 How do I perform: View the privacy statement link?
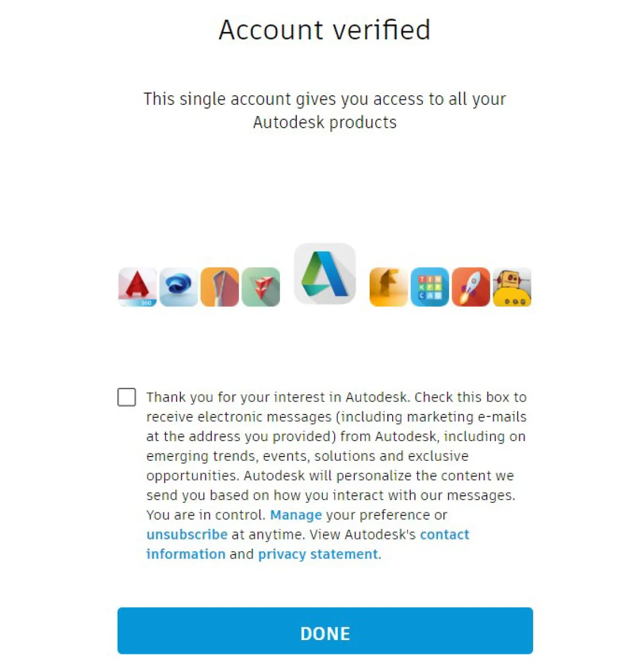tap(318, 554)
